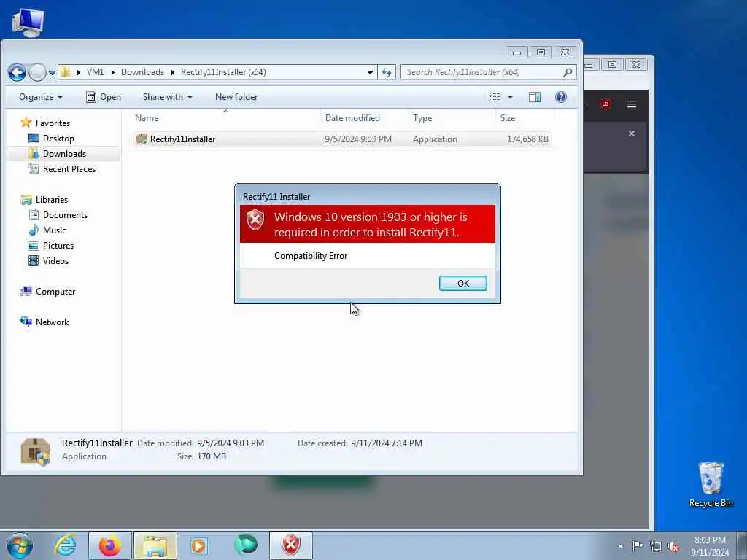Sort by the Date modified column

(365, 118)
